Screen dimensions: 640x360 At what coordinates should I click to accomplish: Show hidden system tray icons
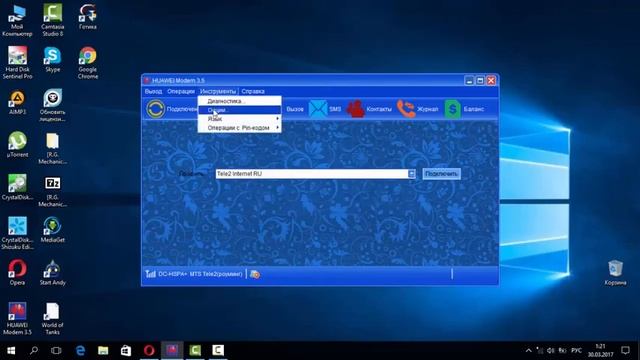tap(529, 350)
